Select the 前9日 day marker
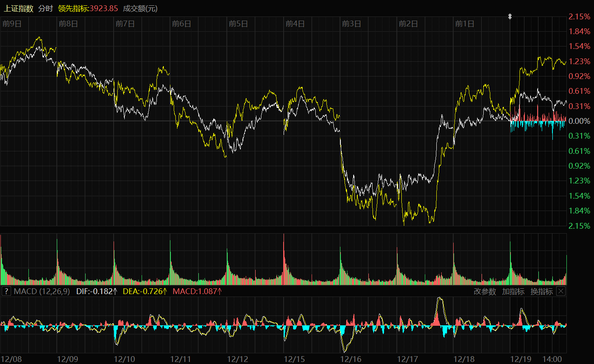Image resolution: width=594 pixels, height=364 pixels. point(12,24)
